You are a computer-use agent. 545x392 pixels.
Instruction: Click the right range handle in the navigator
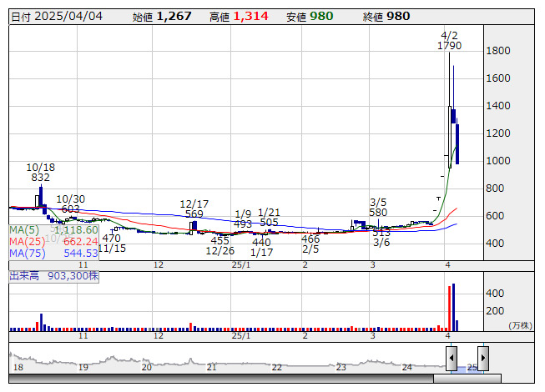(x=482, y=359)
